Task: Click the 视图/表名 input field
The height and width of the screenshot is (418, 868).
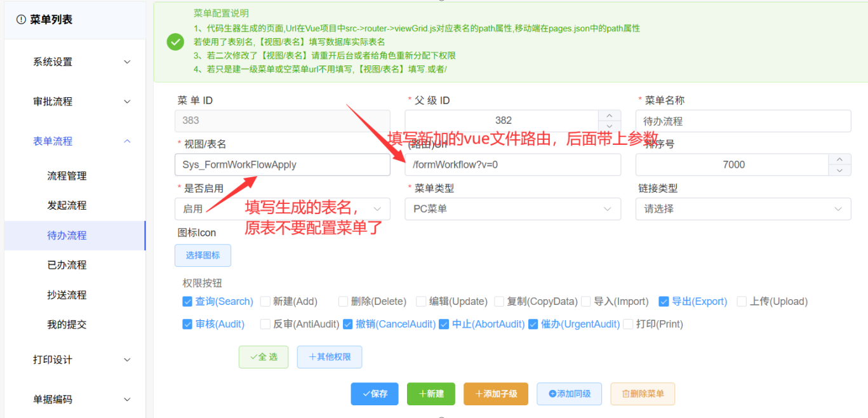Action: click(282, 165)
